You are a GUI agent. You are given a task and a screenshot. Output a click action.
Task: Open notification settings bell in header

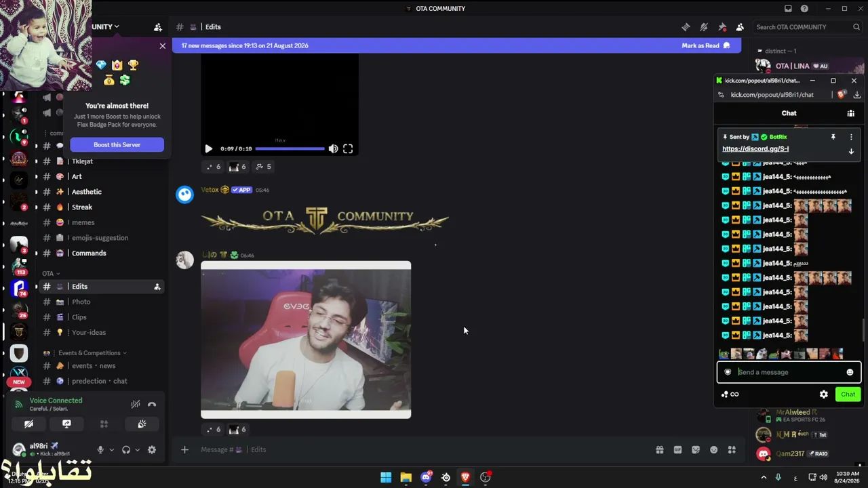(704, 27)
